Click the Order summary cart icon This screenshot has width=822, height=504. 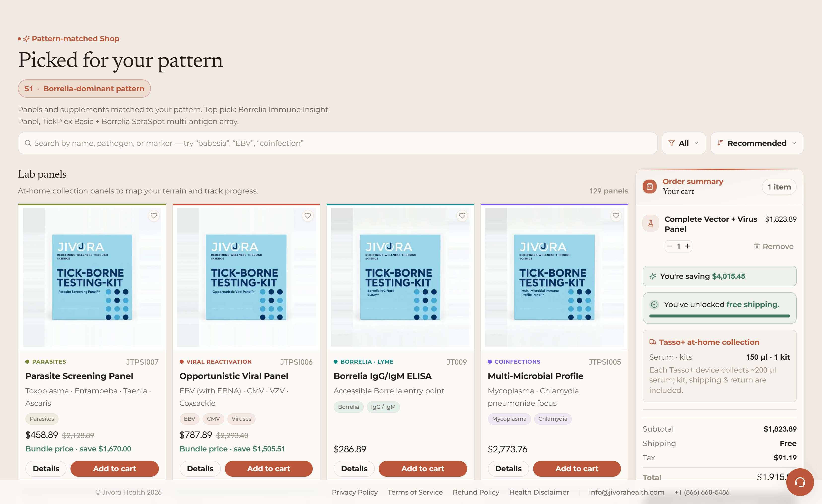coord(650,187)
